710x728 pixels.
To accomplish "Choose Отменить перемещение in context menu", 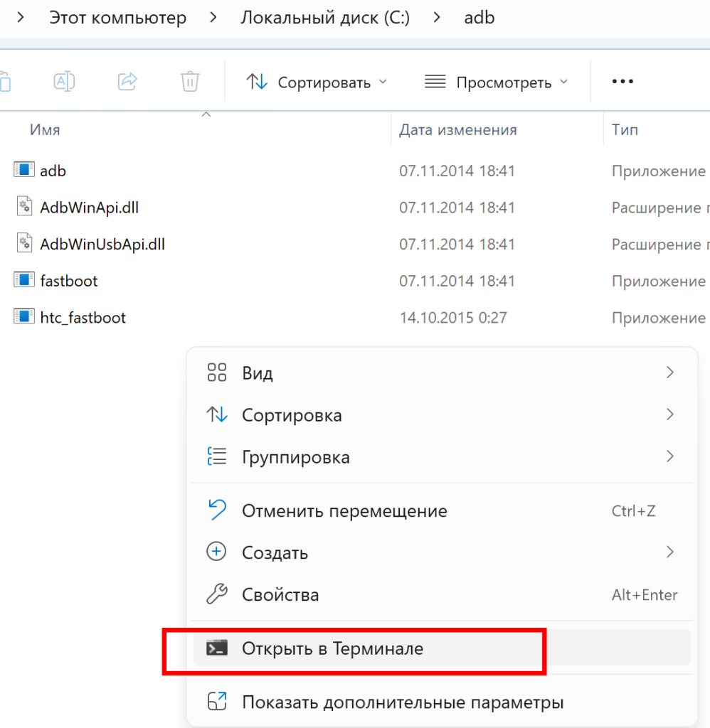I will tap(442, 510).
